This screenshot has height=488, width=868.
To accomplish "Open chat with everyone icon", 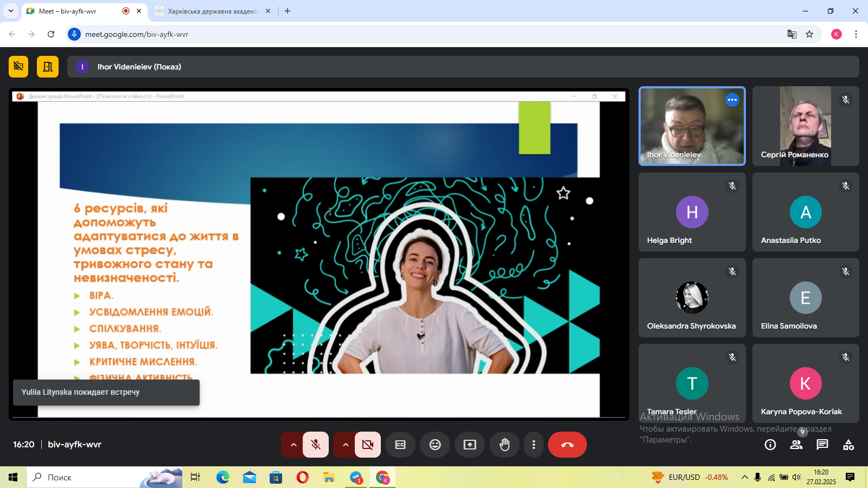I will tap(822, 445).
